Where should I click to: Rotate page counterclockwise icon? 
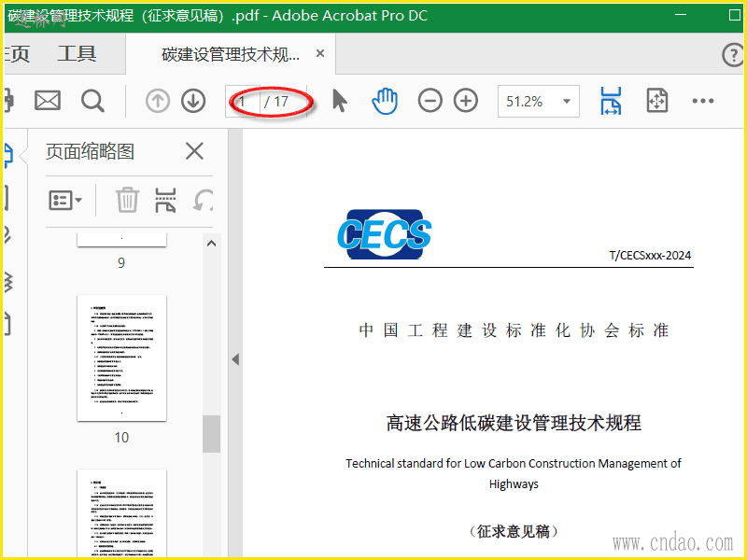coord(203,200)
